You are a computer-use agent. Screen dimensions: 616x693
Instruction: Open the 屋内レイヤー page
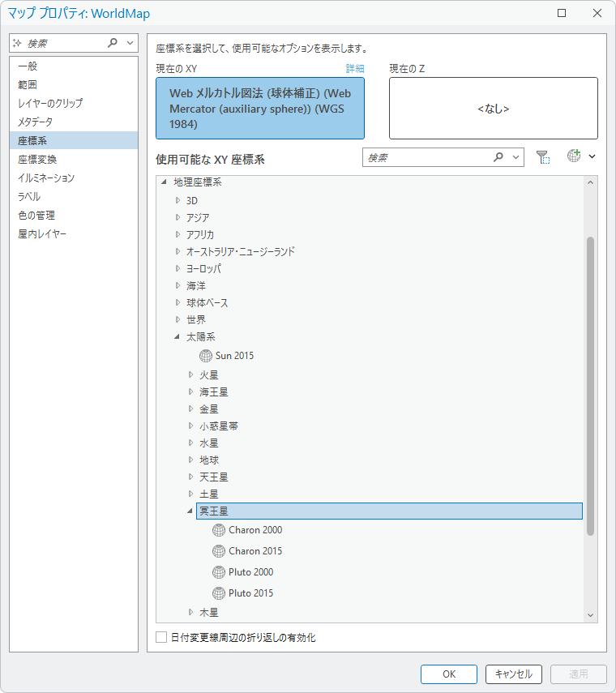click(74, 233)
